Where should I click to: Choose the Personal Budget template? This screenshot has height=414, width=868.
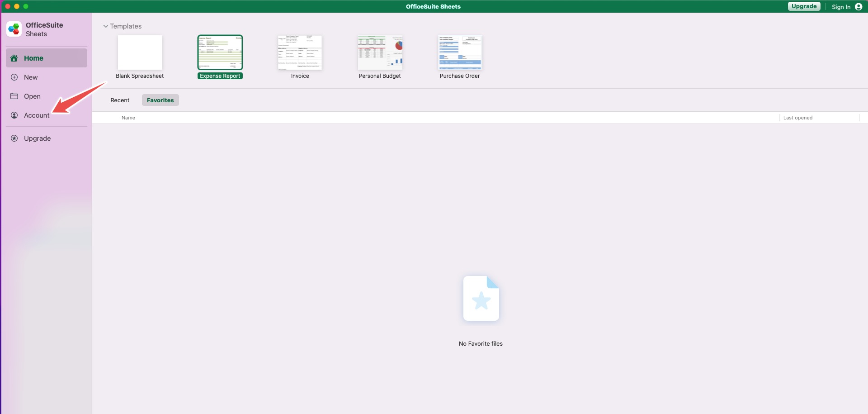coord(380,52)
